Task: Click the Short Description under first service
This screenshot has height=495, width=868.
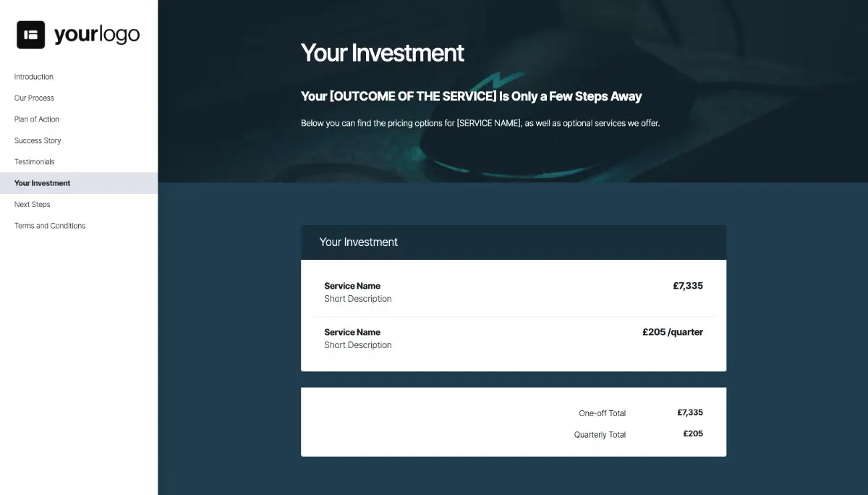Action: [358, 298]
